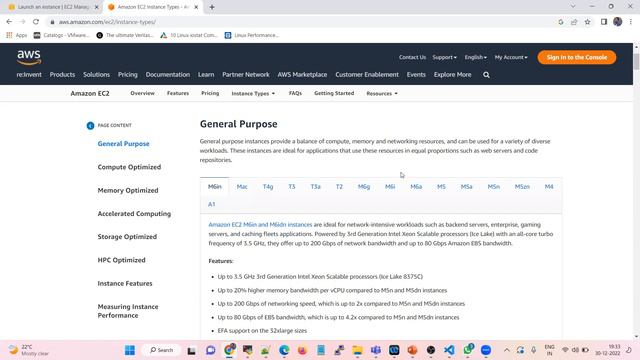The image size is (640, 360).
Task: Open Products in AWS navigation
Action: tap(62, 75)
